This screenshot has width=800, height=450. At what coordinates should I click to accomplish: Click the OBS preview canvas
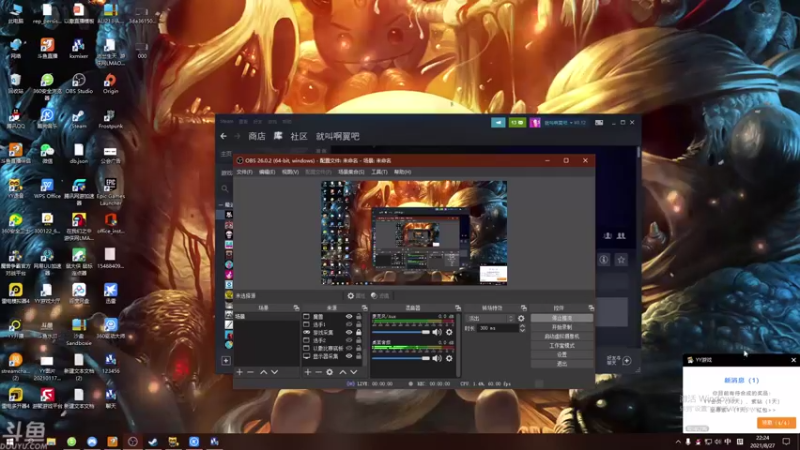click(x=414, y=233)
